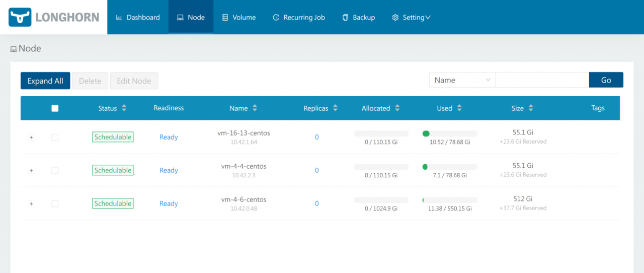Click the vm-16-13-centos node name

[x=244, y=133]
